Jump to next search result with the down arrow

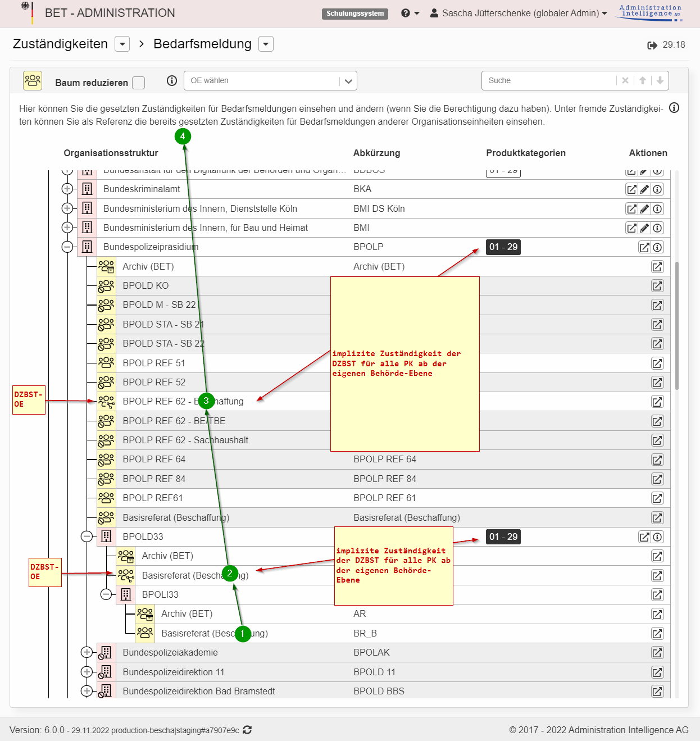click(660, 81)
